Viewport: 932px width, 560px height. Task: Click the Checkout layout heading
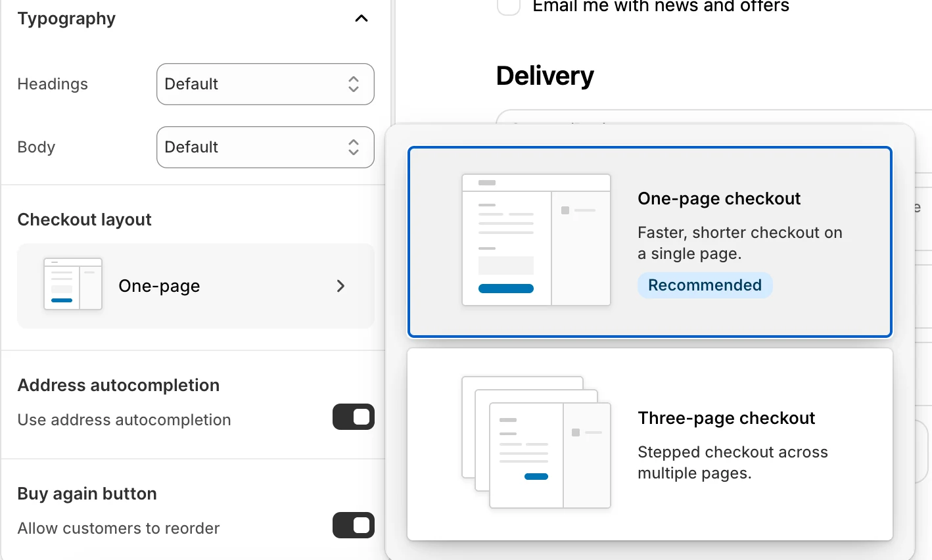[x=84, y=220]
